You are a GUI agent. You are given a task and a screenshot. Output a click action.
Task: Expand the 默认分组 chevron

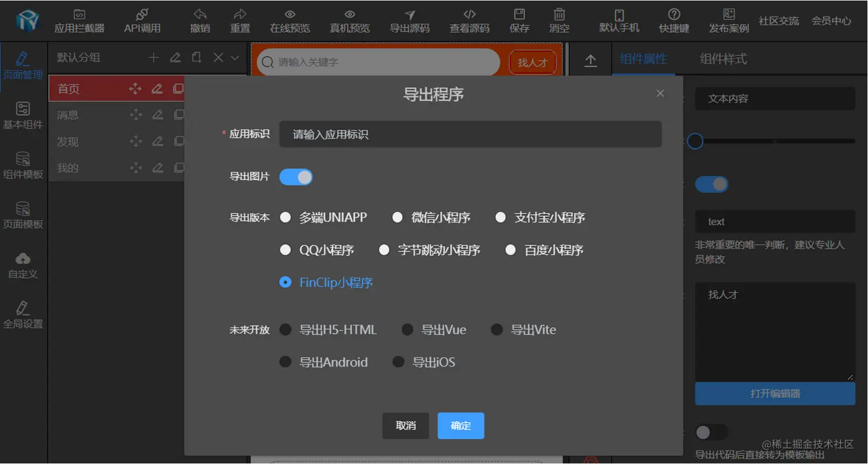(x=235, y=57)
